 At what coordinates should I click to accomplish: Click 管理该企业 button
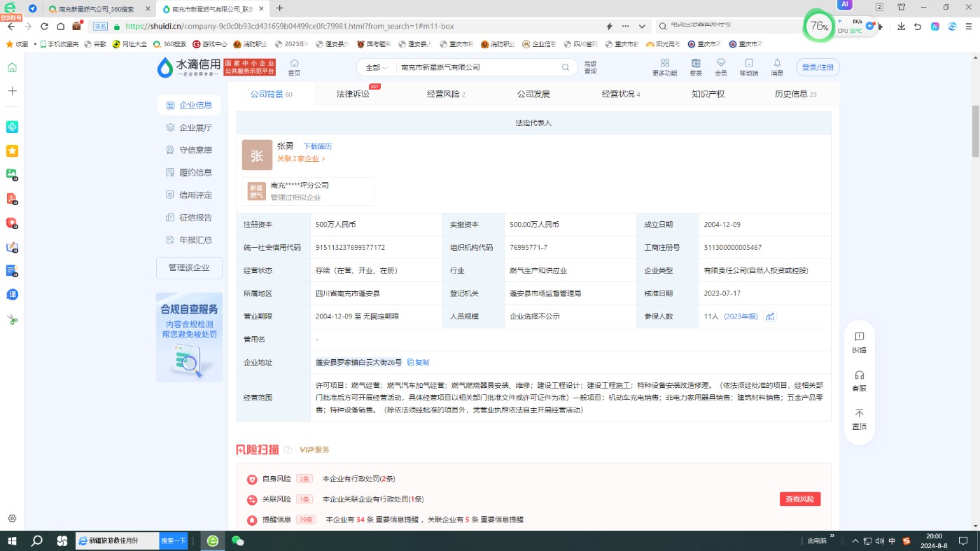tap(189, 267)
